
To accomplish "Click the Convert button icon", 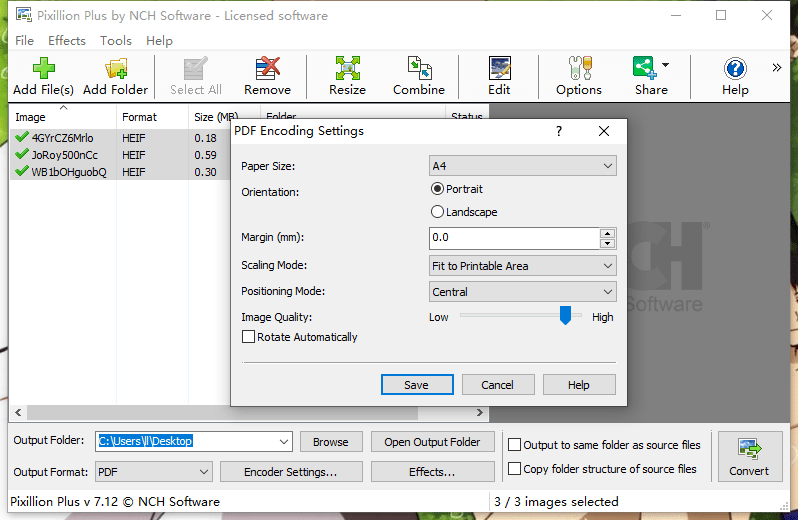I will 749,449.
